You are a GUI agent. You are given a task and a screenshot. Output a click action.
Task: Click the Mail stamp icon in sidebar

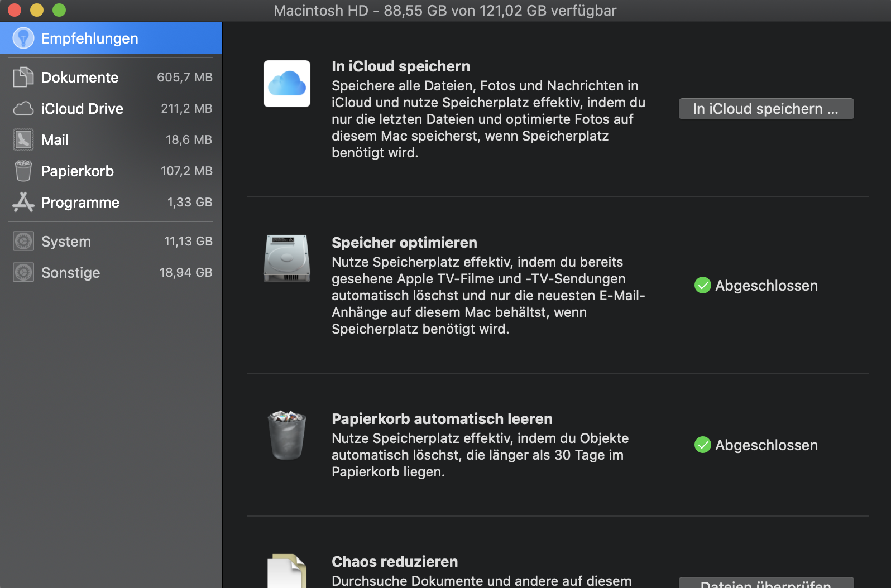coord(23,139)
